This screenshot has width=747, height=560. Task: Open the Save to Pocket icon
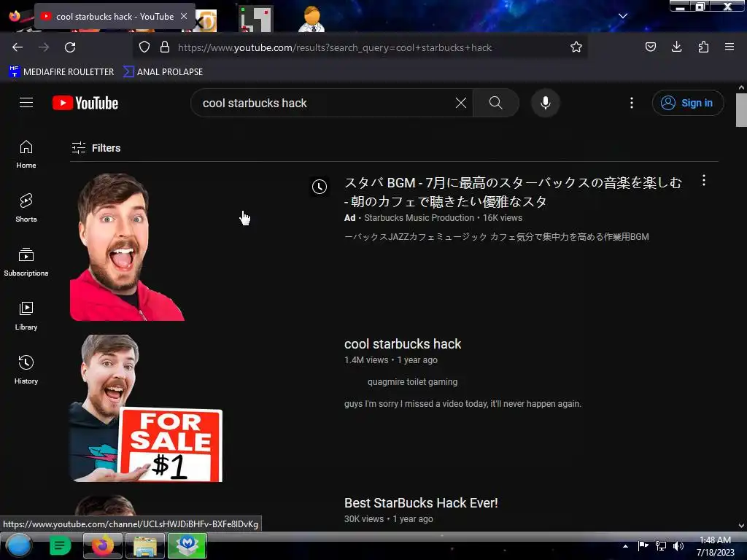point(650,47)
